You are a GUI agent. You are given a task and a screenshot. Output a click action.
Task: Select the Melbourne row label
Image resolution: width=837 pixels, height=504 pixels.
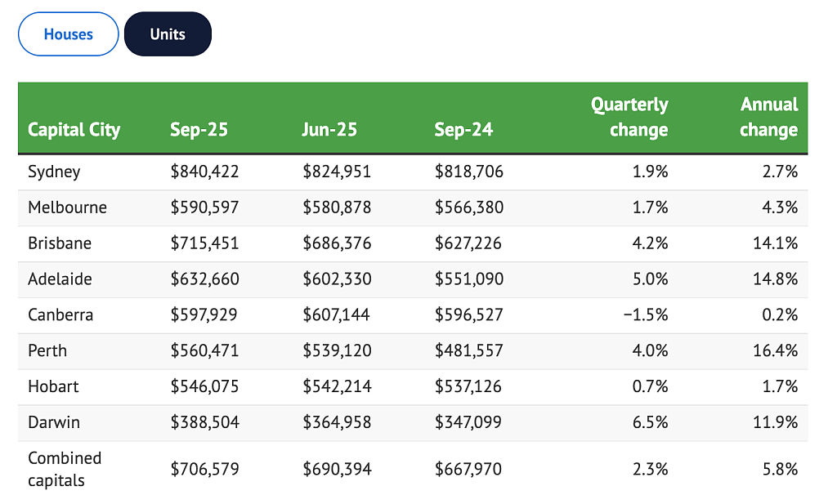click(x=67, y=207)
